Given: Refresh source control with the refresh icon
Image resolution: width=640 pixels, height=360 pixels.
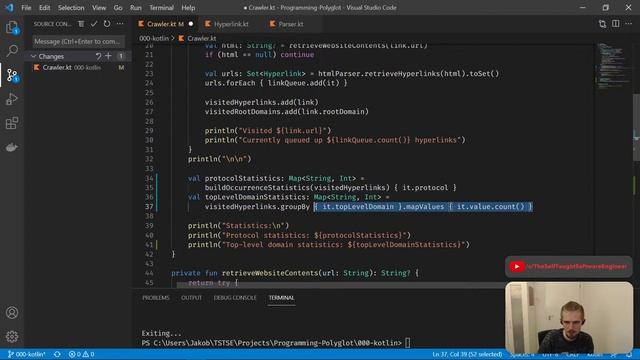Looking at the screenshot, I should coord(107,24).
